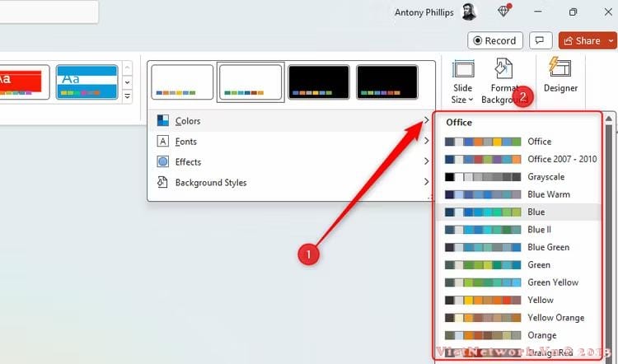Click the Fonts letter A icon
618x364 pixels.
click(163, 142)
